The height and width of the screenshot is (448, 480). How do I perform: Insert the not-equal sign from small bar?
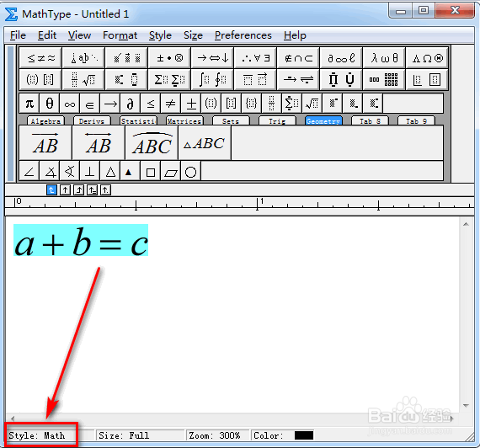click(x=170, y=104)
